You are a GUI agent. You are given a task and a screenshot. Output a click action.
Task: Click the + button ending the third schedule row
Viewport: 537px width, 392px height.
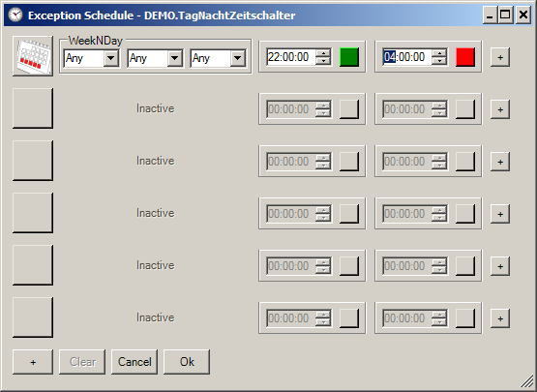500,162
